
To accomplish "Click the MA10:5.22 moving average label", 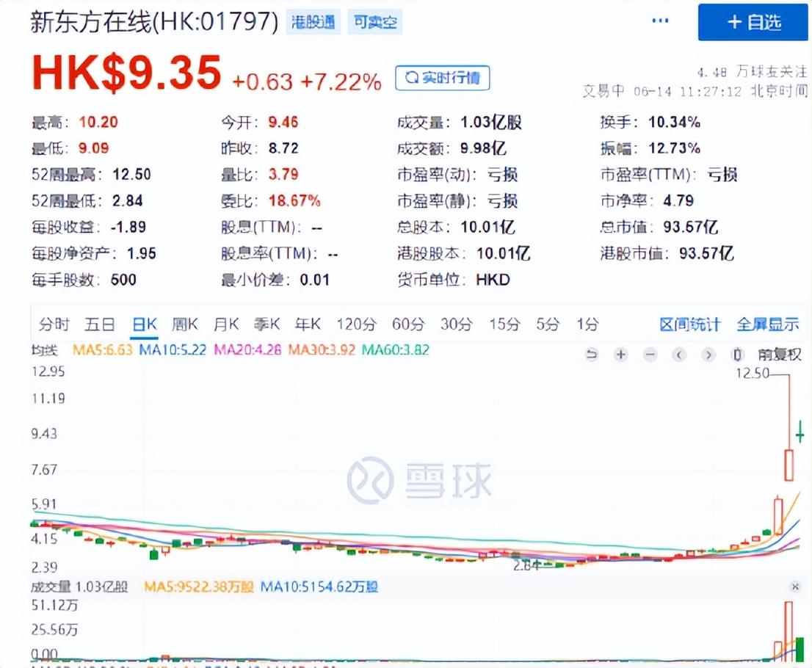I will (x=173, y=350).
